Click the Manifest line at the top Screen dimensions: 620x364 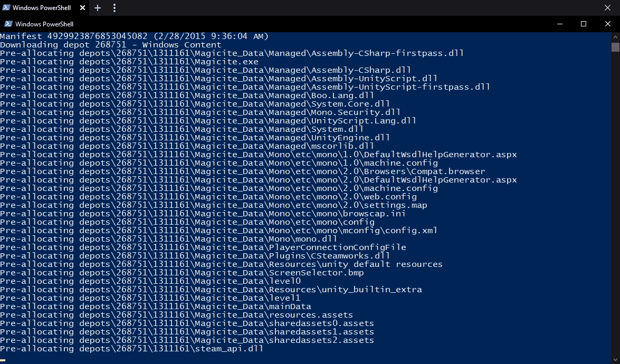click(x=134, y=36)
